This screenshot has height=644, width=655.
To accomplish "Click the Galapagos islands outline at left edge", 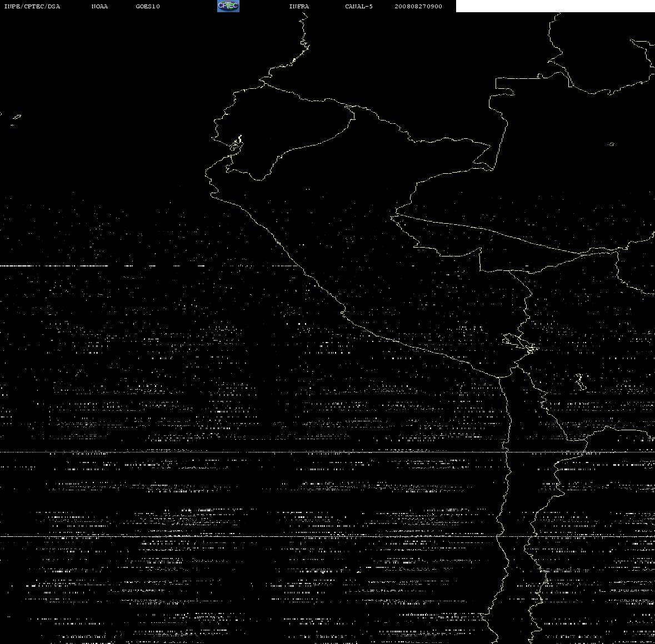I will (x=16, y=119).
